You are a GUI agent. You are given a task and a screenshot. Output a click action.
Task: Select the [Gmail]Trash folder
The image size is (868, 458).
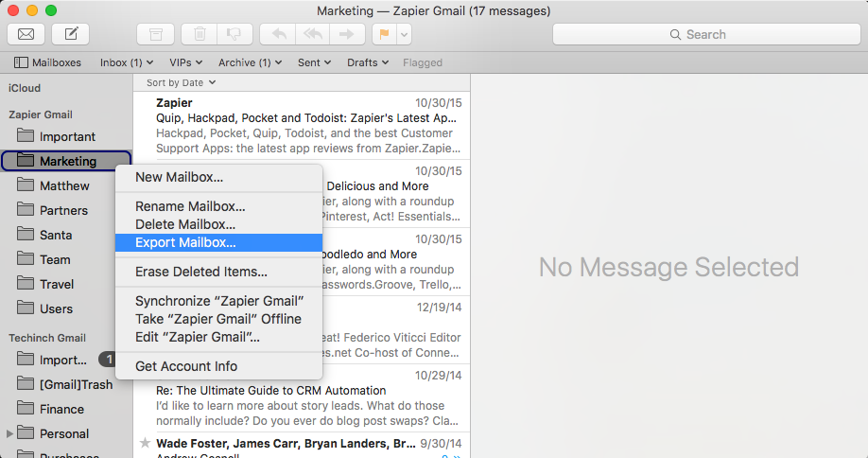click(x=66, y=384)
